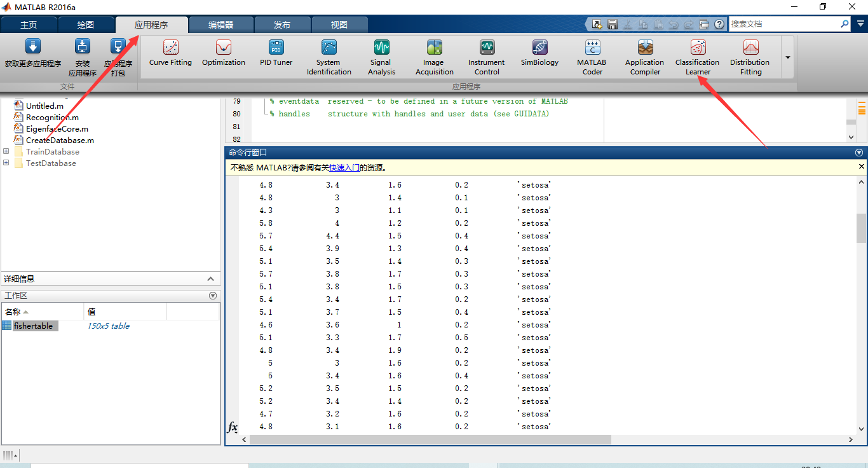Image resolution: width=868 pixels, height=468 pixels.
Task: Launch Application Compiler
Action: tap(645, 58)
